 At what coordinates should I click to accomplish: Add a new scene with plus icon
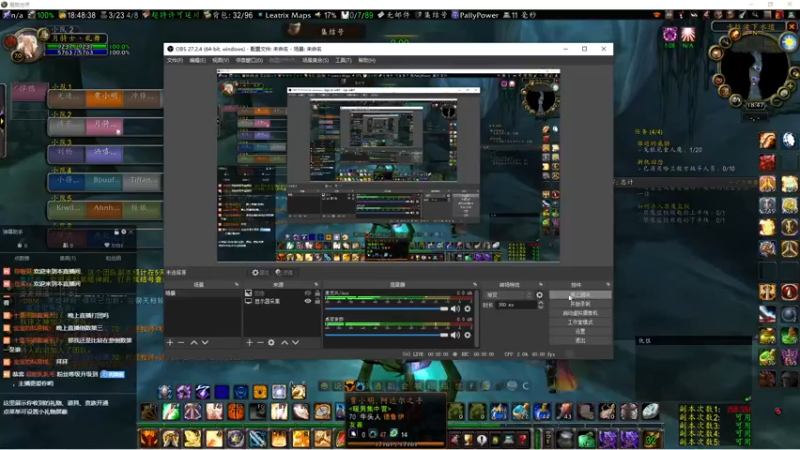(170, 342)
